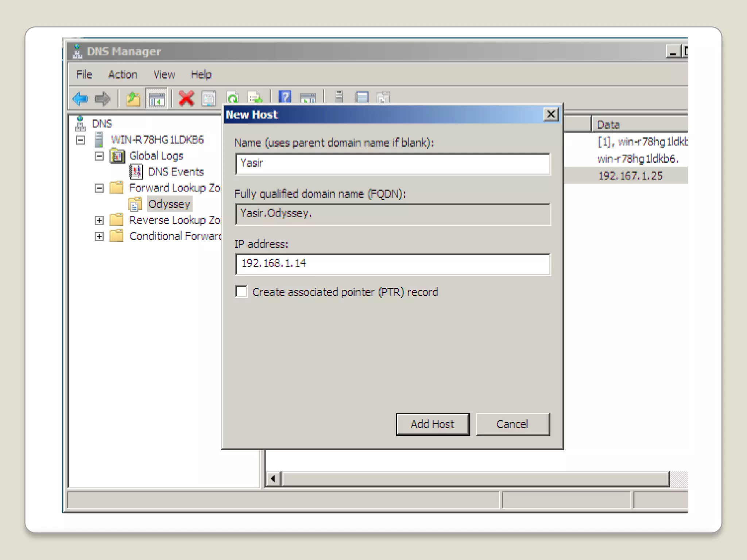Collapse the Global Logs node
The width and height of the screenshot is (747, 560).
coord(99,156)
